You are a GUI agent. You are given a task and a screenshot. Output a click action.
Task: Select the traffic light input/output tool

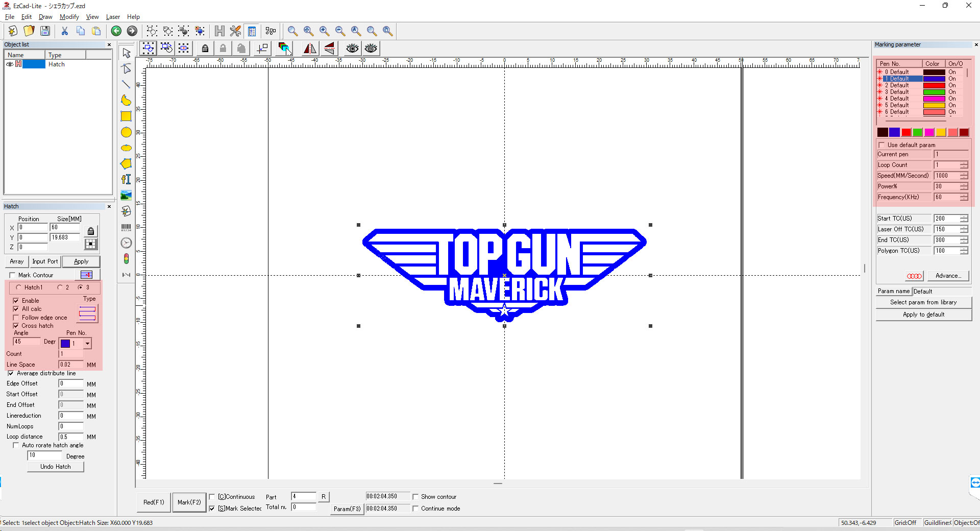[x=126, y=259]
